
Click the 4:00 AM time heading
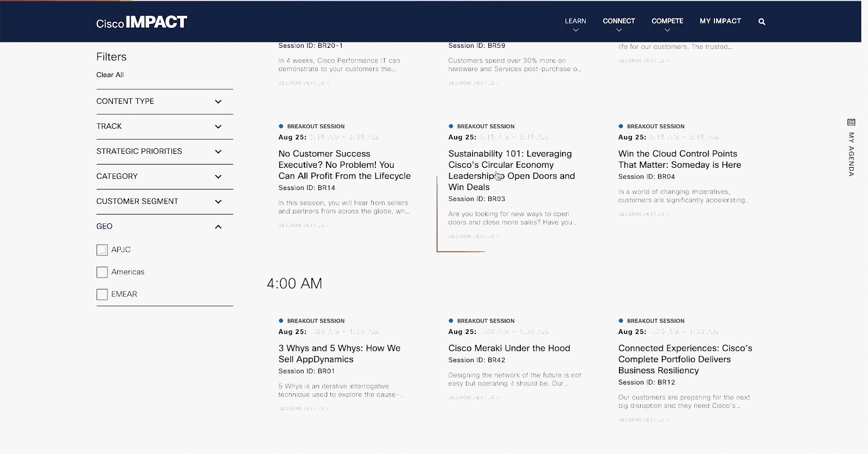coord(295,283)
